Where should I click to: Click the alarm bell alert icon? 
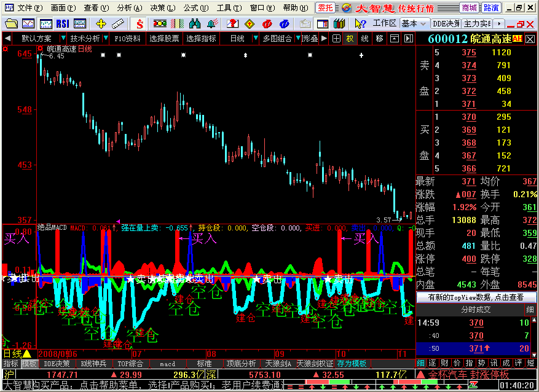point(213,24)
